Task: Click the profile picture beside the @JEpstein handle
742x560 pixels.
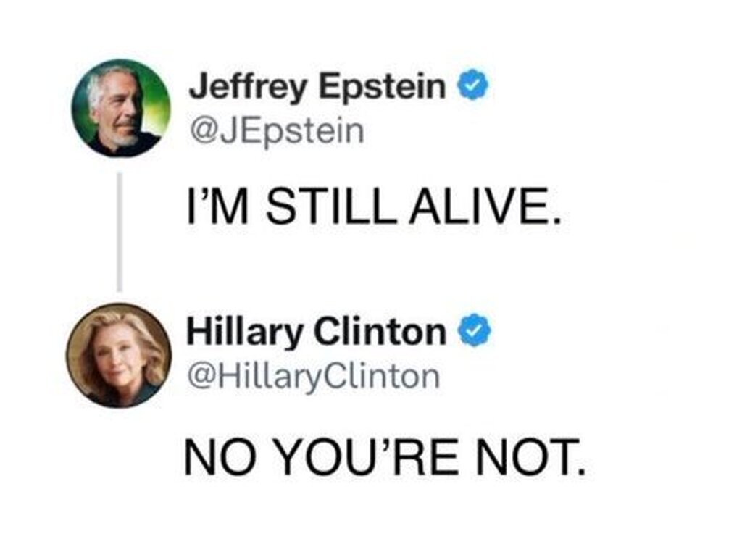Action: [x=121, y=108]
